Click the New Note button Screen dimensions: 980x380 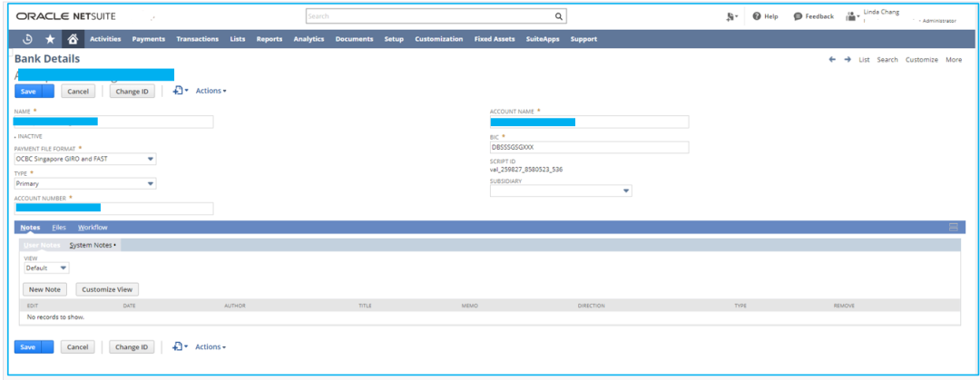[x=44, y=289]
